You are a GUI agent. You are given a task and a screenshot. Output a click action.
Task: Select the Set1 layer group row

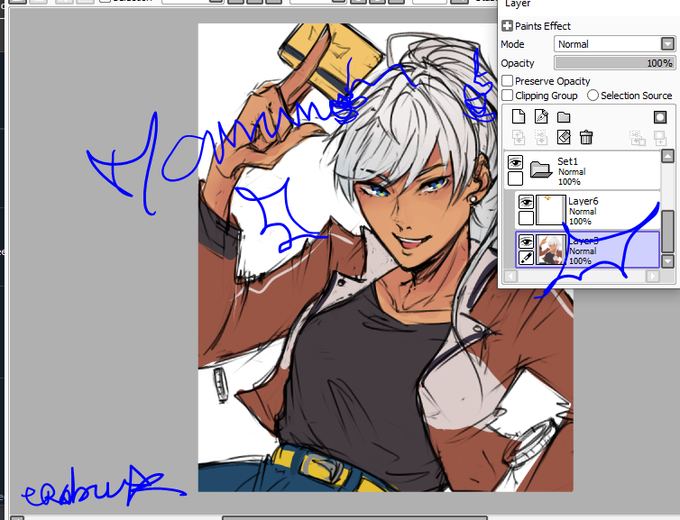pyautogui.click(x=582, y=170)
